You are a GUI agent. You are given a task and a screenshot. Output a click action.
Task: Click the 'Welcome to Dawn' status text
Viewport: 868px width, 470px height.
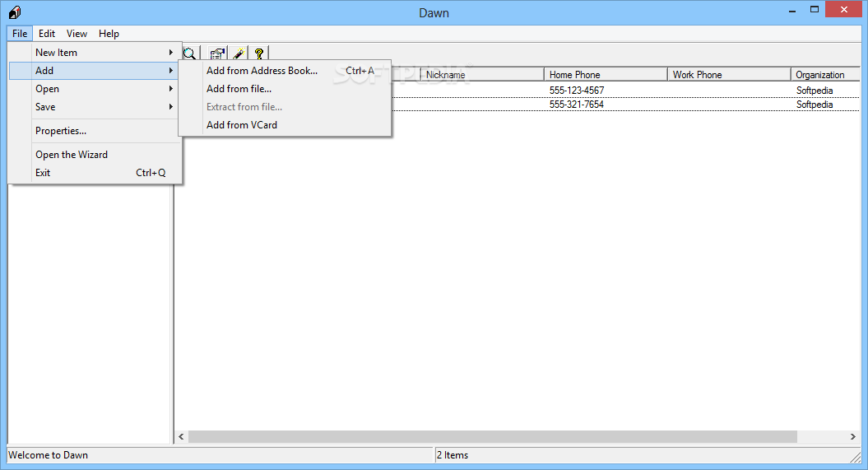(x=49, y=455)
